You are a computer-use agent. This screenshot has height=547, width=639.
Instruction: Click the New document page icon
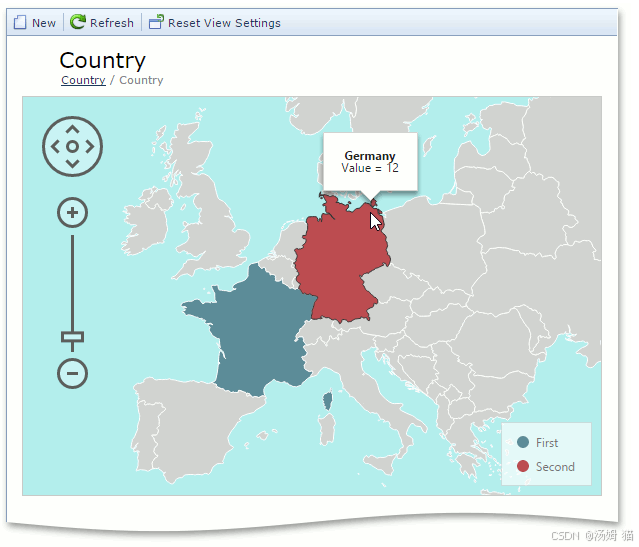click(x=20, y=22)
